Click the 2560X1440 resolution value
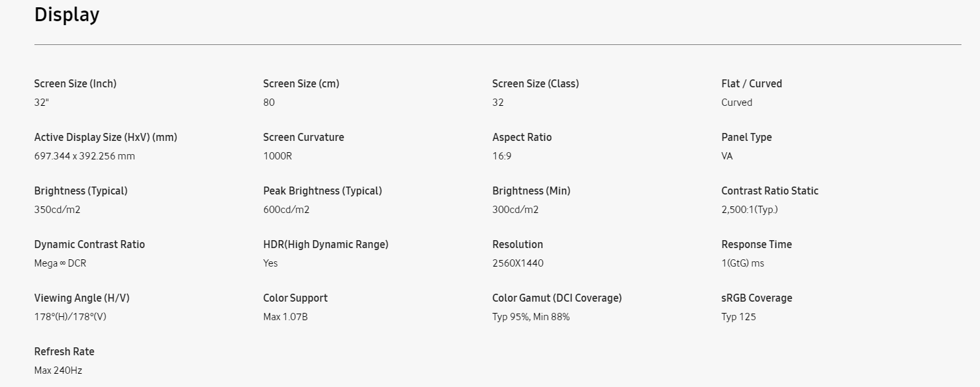Viewport: 980px width, 387px height. [x=518, y=263]
